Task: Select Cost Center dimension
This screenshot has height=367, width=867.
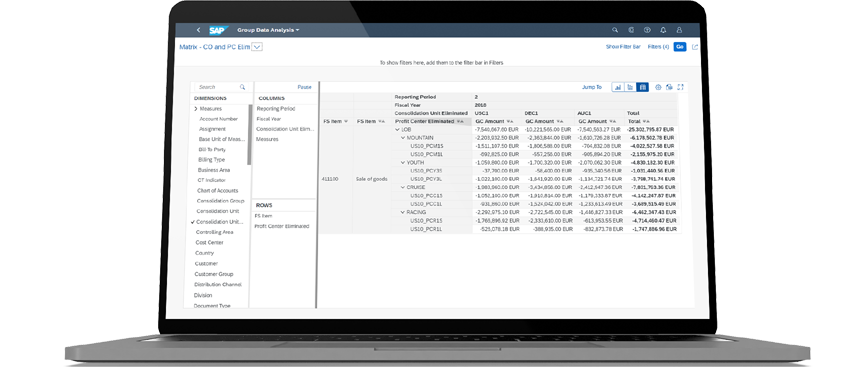Action: click(x=209, y=243)
